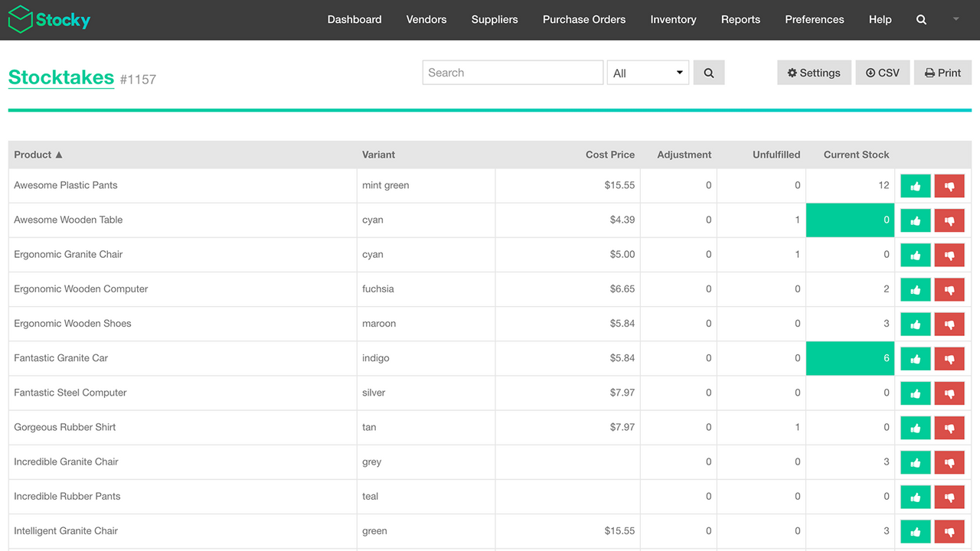Click the thumbs-up icon for Fantastic Steel Computer

[x=915, y=393]
